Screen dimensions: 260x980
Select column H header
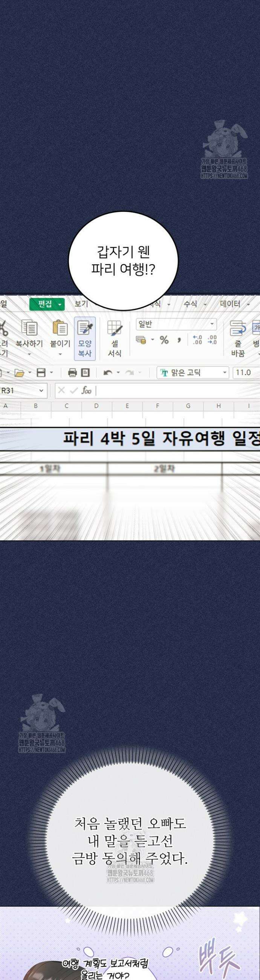coord(219,406)
